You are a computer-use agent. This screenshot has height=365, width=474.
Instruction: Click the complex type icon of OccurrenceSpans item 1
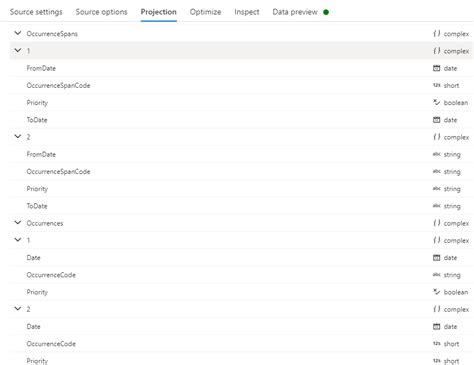pyautogui.click(x=437, y=51)
